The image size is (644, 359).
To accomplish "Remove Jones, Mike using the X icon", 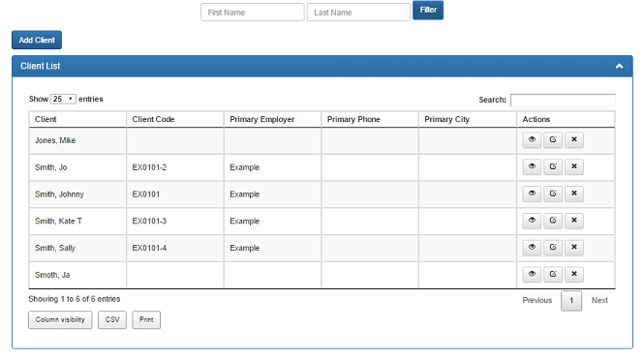I will [x=574, y=140].
